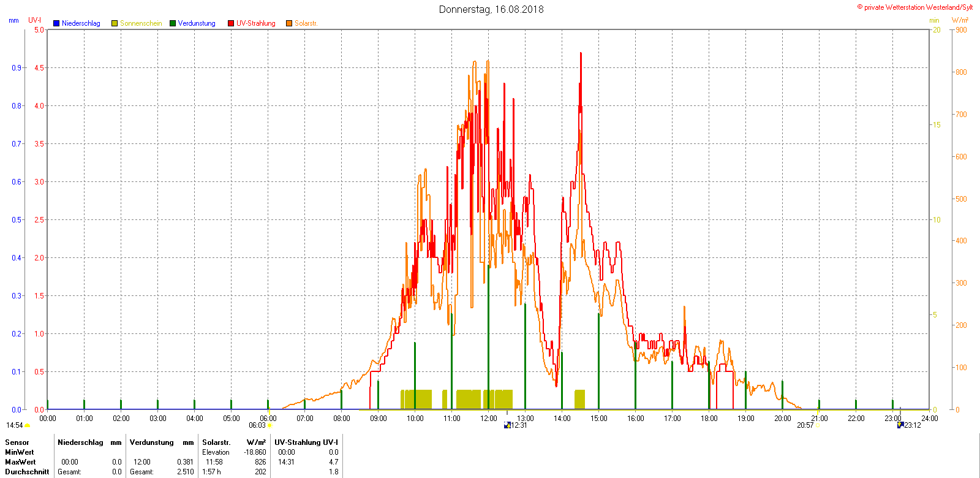Click the 'MinWert' row label

[x=20, y=452]
